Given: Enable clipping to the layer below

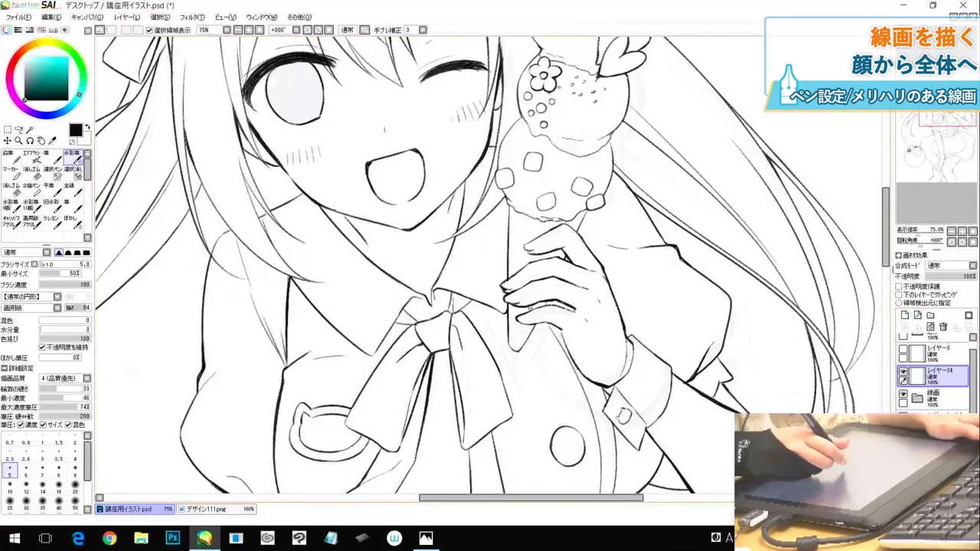Looking at the screenshot, I should coord(900,293).
